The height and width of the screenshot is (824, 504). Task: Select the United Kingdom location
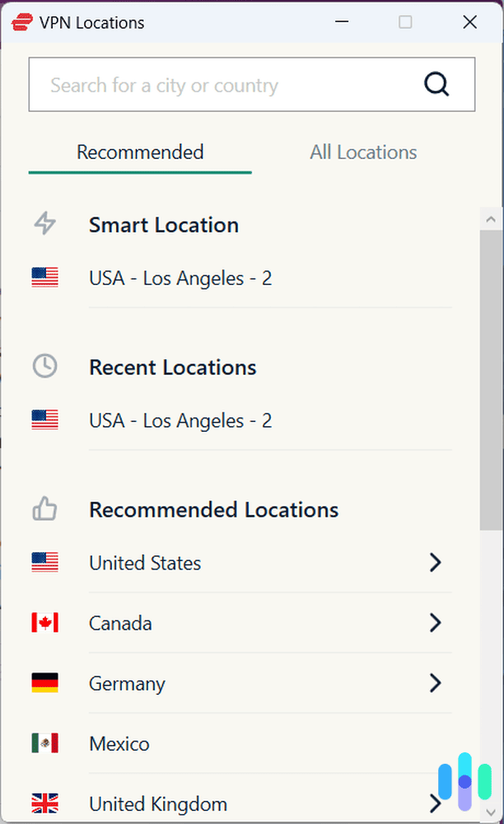158,803
